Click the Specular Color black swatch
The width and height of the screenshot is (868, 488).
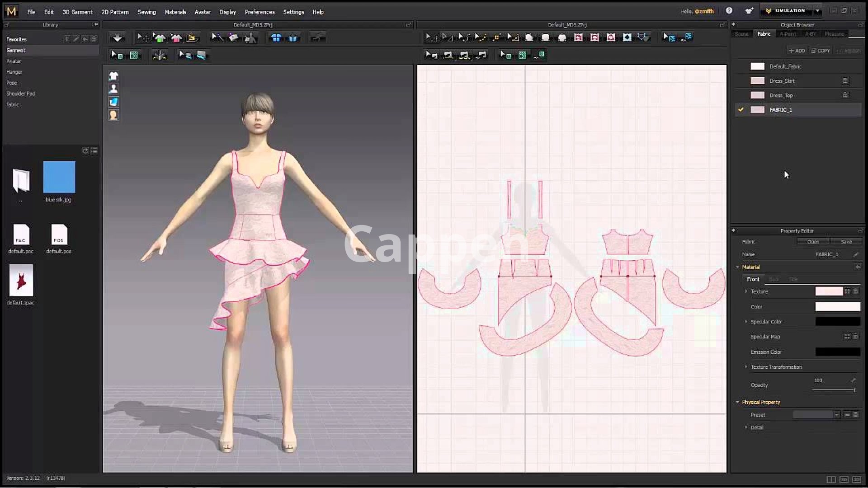click(837, 322)
